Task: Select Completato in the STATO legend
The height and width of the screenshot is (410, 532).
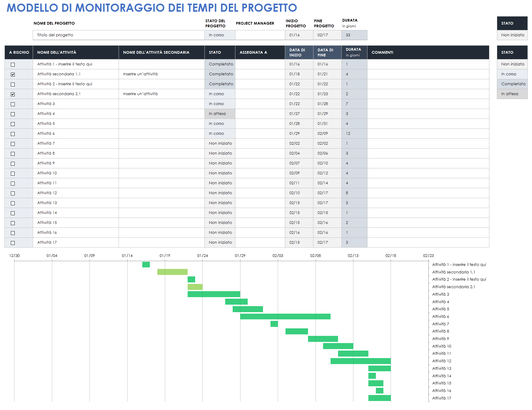Action: coord(512,84)
